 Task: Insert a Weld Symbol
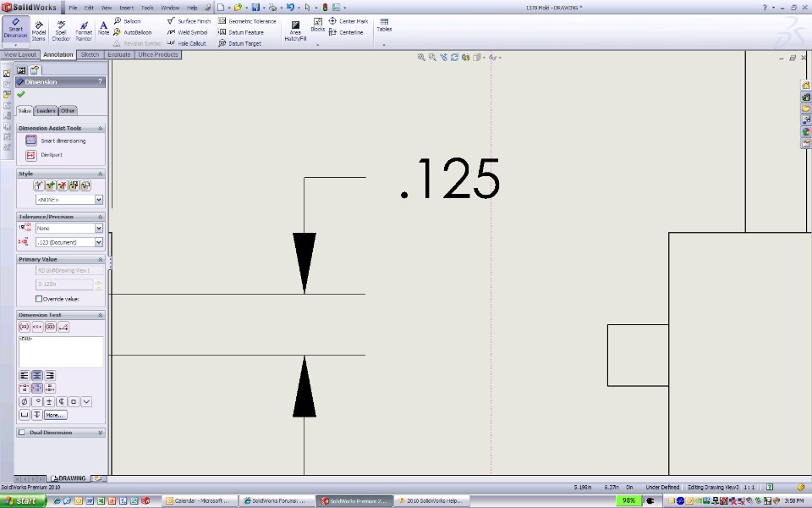coord(187,32)
